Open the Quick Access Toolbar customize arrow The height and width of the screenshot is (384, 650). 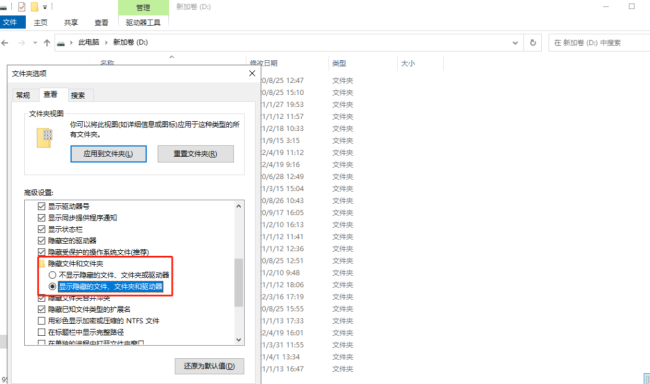pos(45,7)
